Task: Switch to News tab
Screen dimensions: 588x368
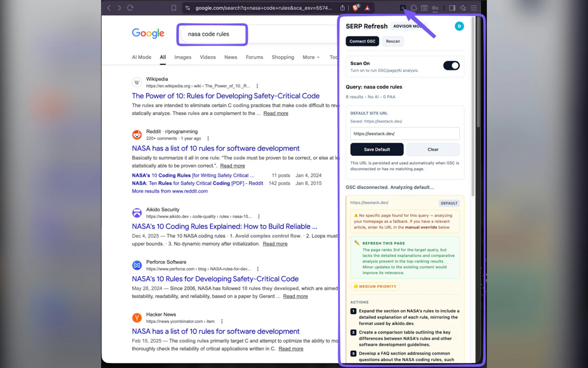Action: 231,57
